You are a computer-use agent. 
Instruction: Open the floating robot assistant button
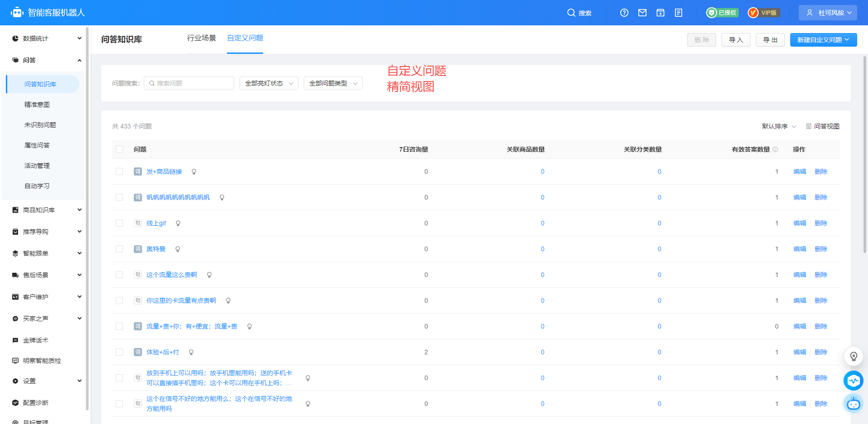(854, 403)
